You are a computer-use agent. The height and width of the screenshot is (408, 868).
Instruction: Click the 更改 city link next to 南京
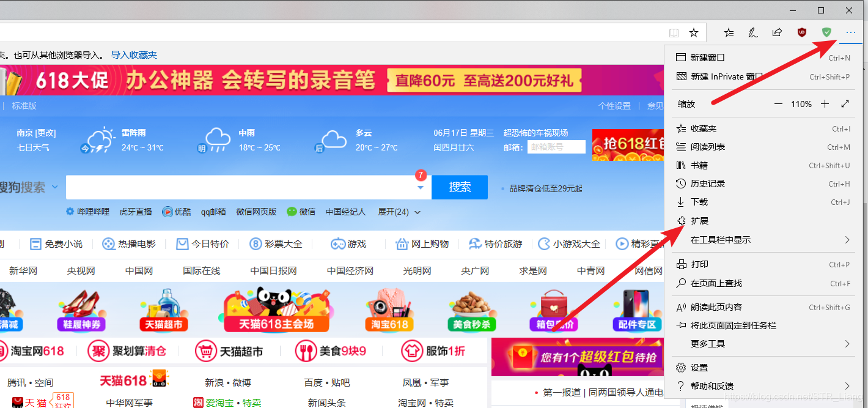click(45, 133)
